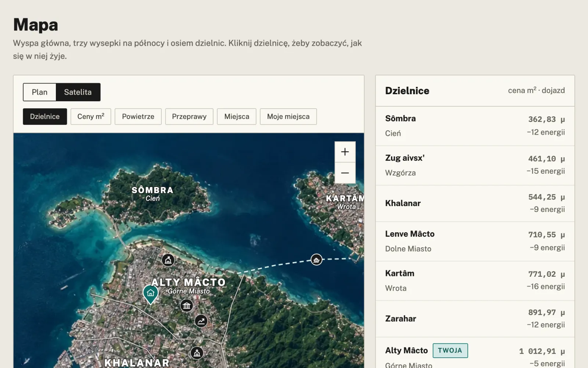Viewport: 588px width, 368px height.
Task: Switch map to Satelita view
Action: 78,92
